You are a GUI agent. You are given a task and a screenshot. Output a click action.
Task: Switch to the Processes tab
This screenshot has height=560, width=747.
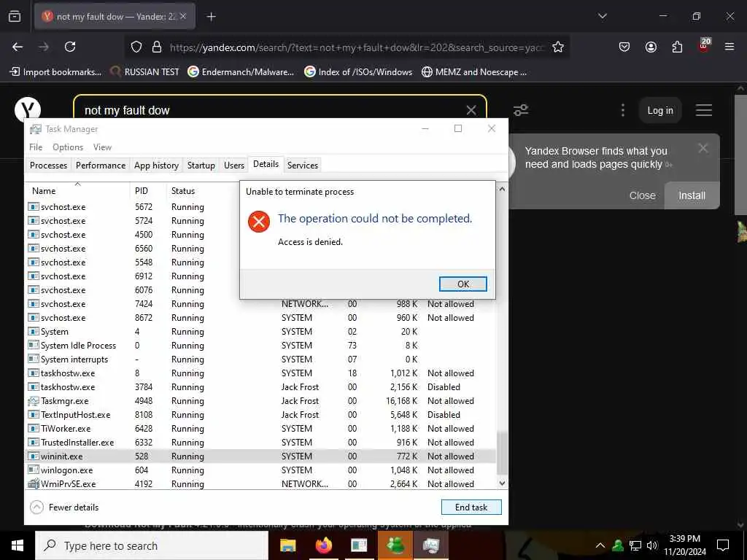tap(48, 166)
